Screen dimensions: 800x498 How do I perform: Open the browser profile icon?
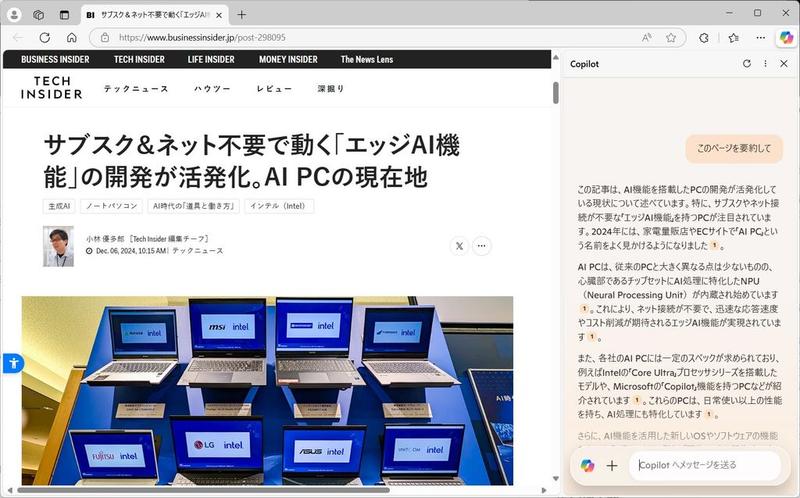[14, 15]
